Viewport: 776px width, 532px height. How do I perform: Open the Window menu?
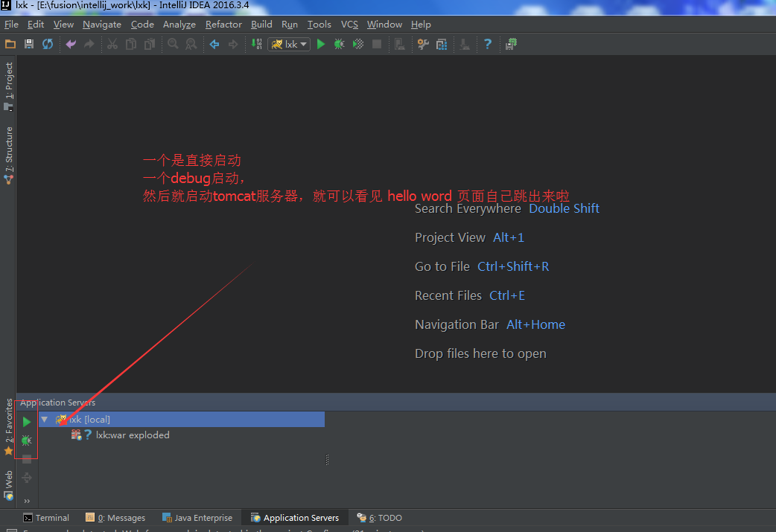tap(384, 25)
